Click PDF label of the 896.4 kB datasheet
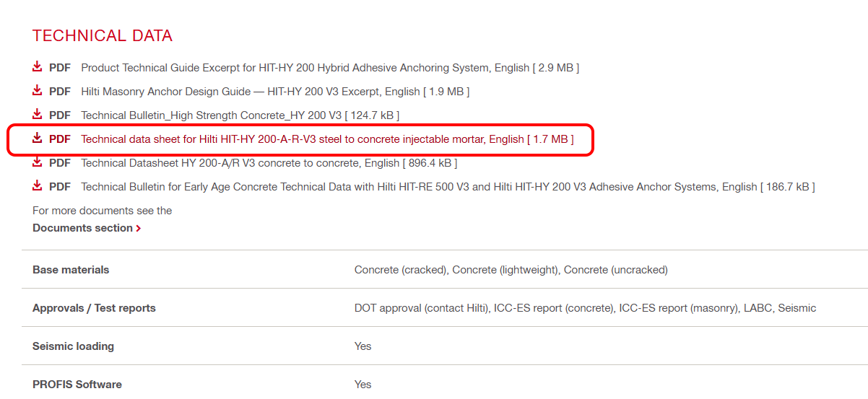The image size is (868, 399). (60, 163)
